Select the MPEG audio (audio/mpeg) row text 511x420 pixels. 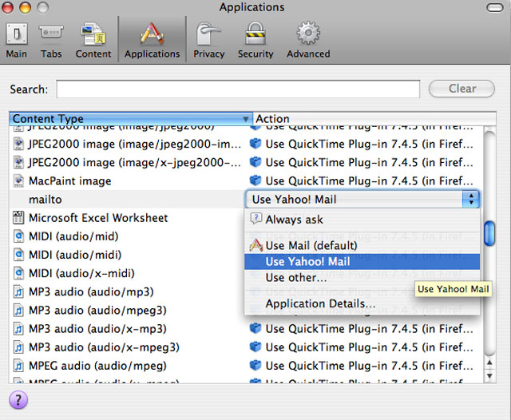coord(97,366)
